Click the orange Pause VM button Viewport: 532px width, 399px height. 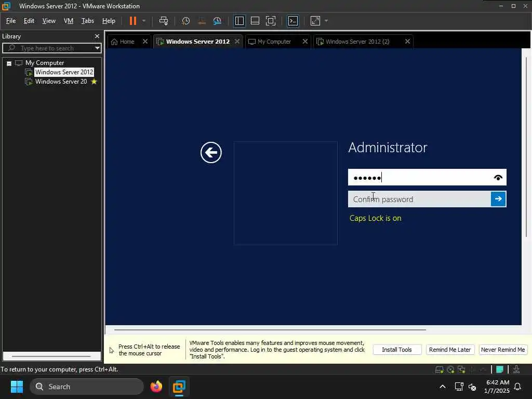point(132,21)
